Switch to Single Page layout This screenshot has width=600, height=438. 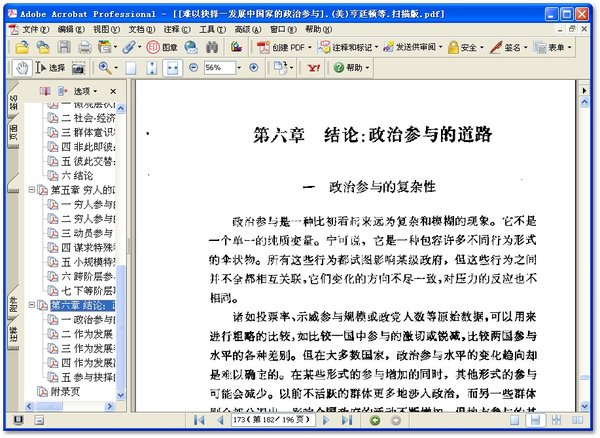point(515,420)
